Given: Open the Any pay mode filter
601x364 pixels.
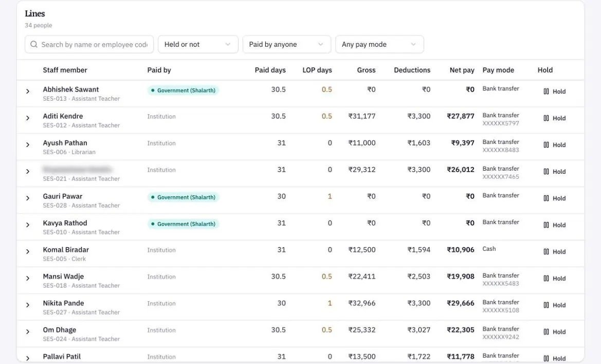Looking at the screenshot, I should [x=379, y=44].
